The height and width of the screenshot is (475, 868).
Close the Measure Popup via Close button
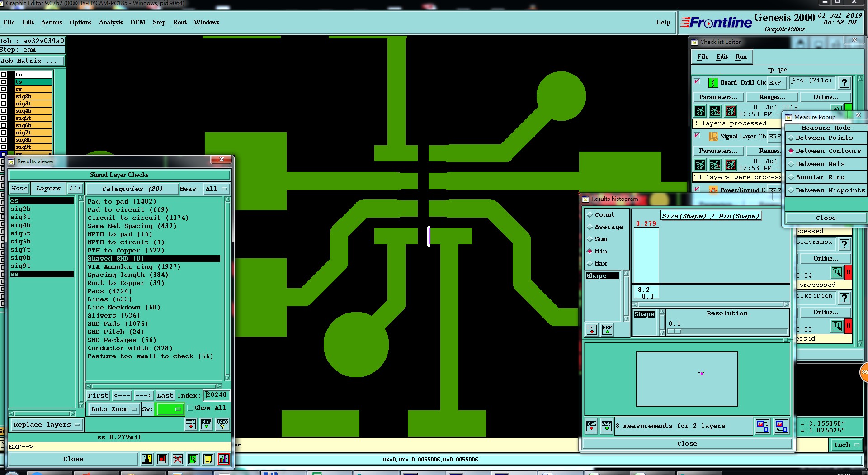pos(826,218)
